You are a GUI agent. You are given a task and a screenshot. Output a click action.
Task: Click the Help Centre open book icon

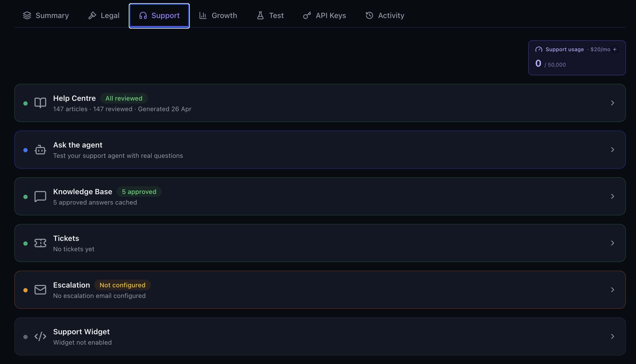[40, 103]
